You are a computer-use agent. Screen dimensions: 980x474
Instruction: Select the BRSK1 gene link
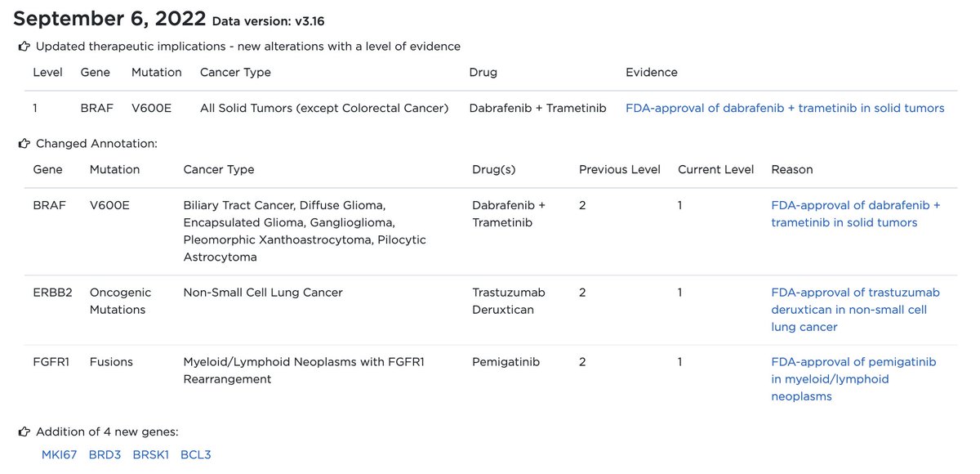coord(150,454)
